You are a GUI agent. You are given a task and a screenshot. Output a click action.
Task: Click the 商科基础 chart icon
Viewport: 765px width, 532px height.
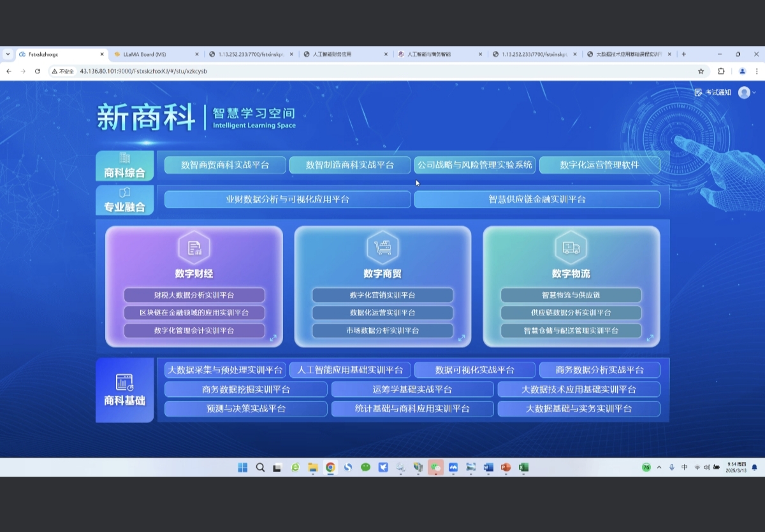[x=125, y=382]
